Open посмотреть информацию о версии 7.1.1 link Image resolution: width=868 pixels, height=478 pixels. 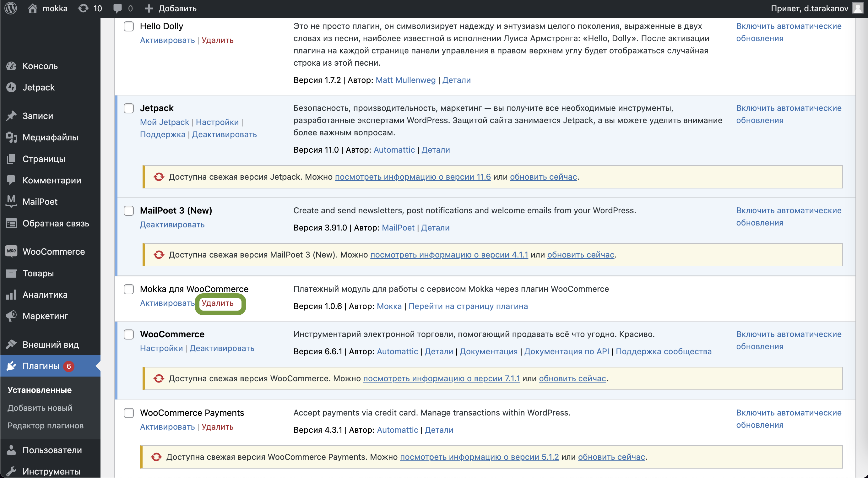442,378
